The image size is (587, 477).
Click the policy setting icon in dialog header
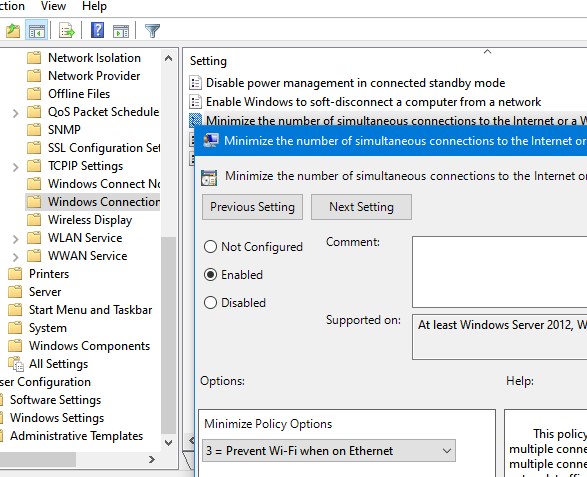209,177
